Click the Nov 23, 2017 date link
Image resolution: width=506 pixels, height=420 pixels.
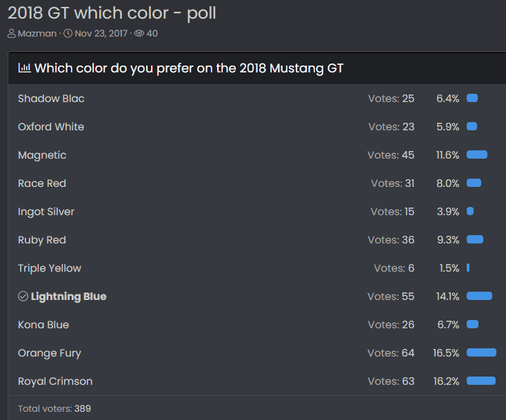pos(101,34)
